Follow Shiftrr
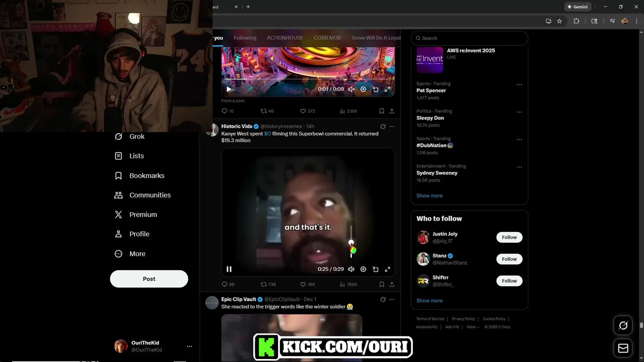The width and height of the screenshot is (644, 362). 509,281
